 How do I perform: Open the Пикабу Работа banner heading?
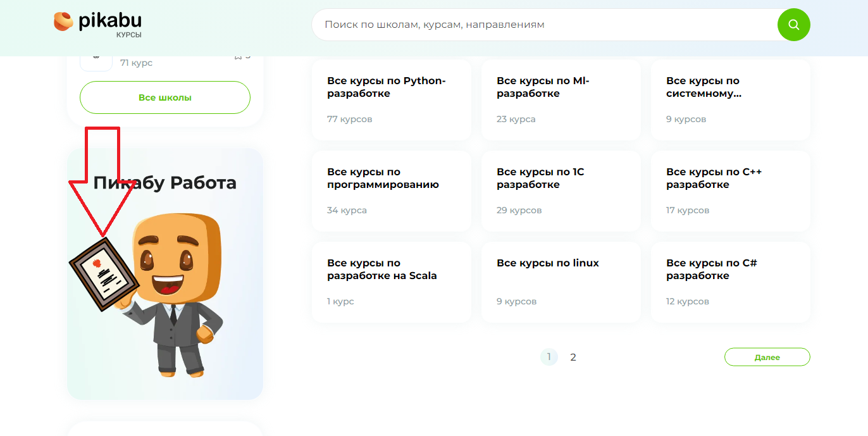[165, 183]
